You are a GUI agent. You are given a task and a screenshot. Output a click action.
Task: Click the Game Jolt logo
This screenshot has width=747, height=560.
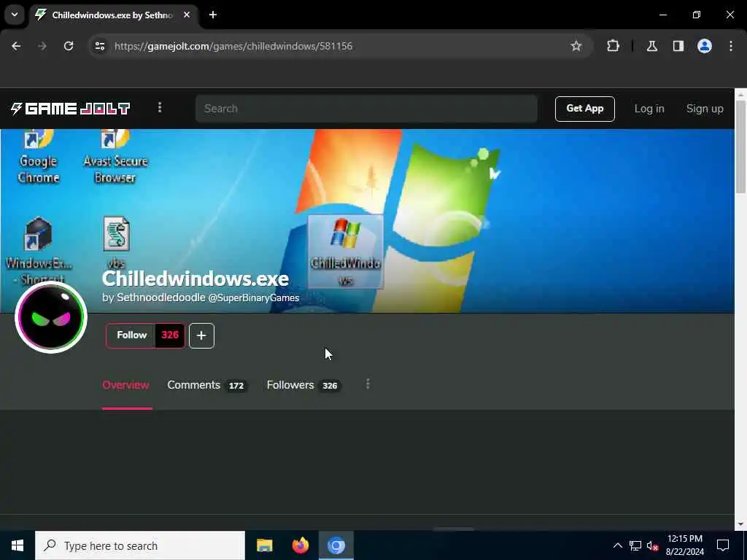coord(71,109)
